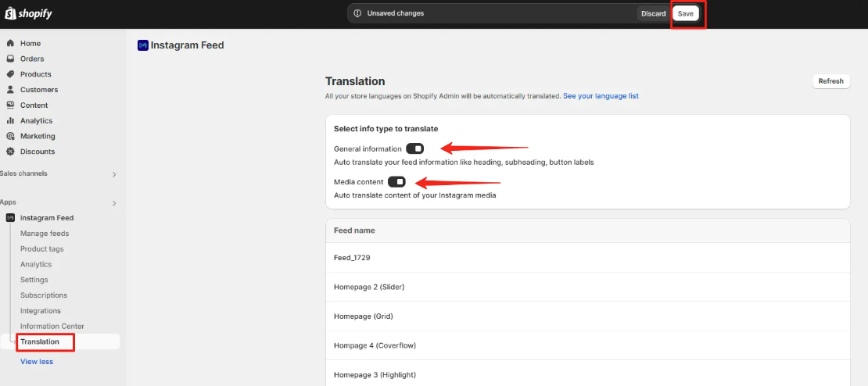Go to Subscriptions menu item

(44, 295)
